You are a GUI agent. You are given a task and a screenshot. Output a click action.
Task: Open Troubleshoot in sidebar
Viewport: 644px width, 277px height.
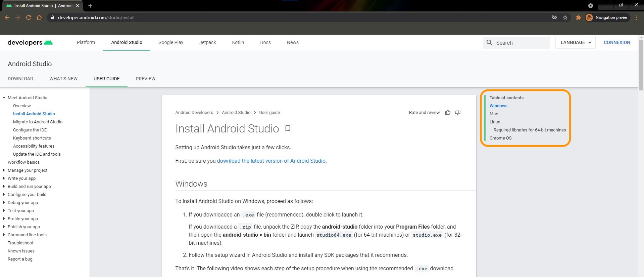(20, 243)
